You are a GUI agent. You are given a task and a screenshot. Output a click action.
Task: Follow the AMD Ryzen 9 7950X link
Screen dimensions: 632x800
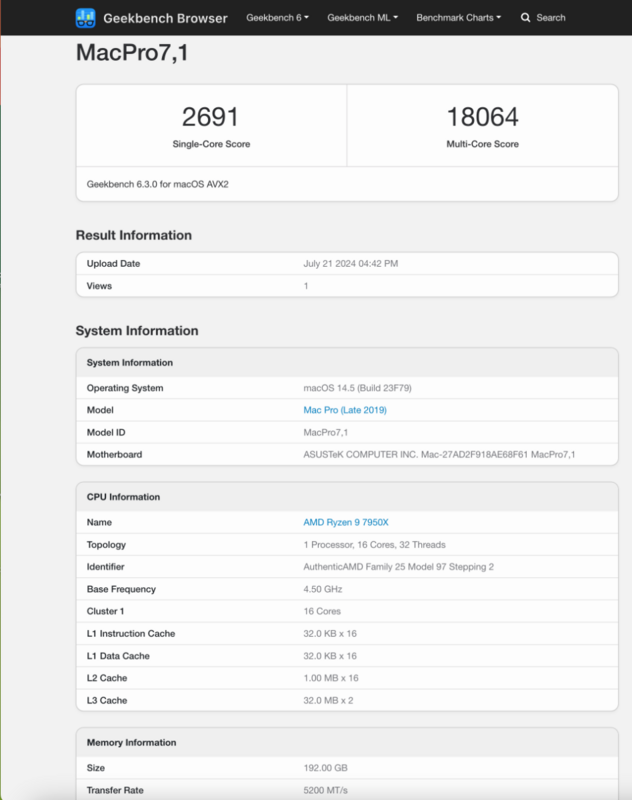pos(344,522)
